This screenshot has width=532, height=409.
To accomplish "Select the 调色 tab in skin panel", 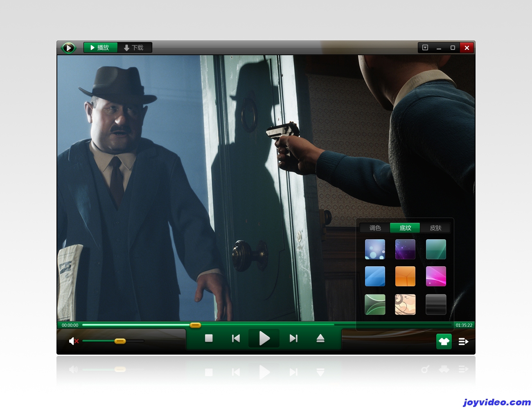I will tap(375, 228).
